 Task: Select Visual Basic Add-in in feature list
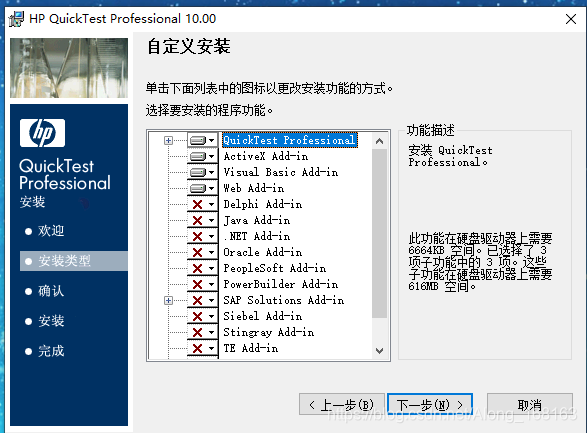pos(281,173)
